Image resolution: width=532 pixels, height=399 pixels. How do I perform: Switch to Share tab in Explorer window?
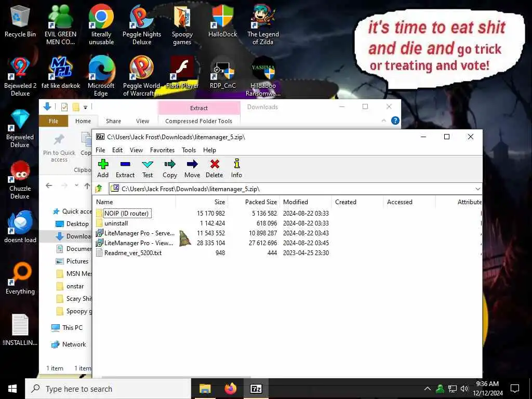[x=113, y=121]
